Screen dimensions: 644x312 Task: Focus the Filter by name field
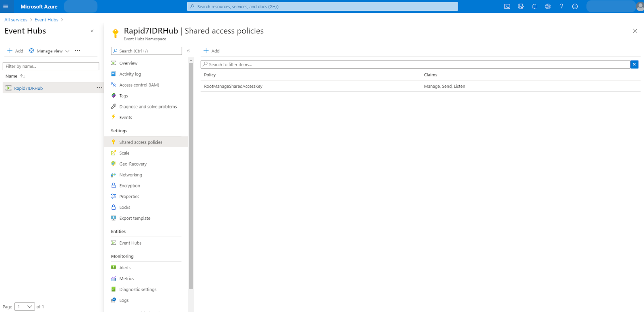(51, 66)
